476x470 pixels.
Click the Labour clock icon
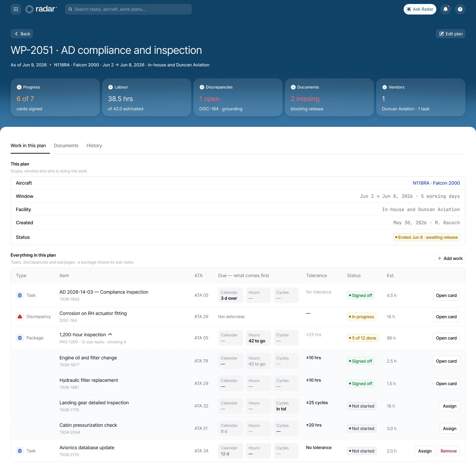(x=110, y=87)
